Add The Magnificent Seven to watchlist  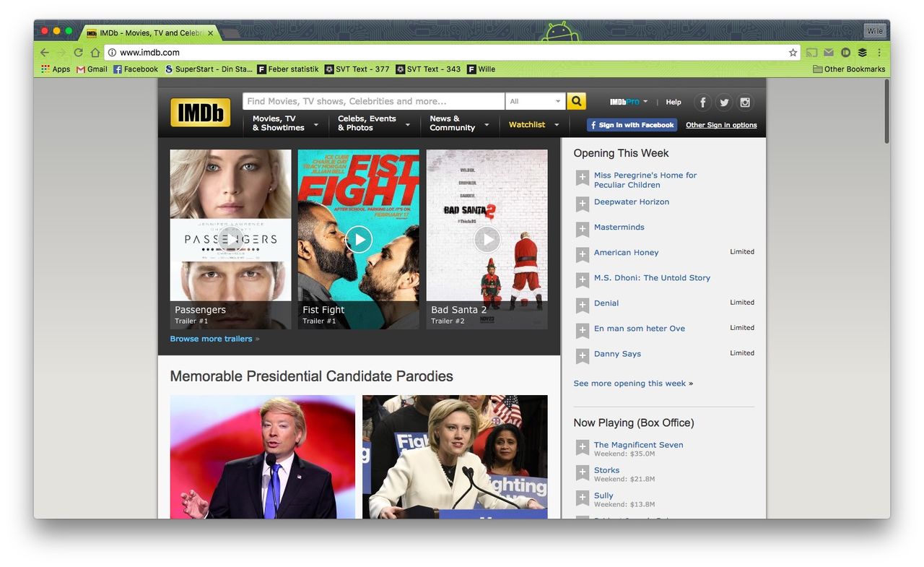coord(583,447)
